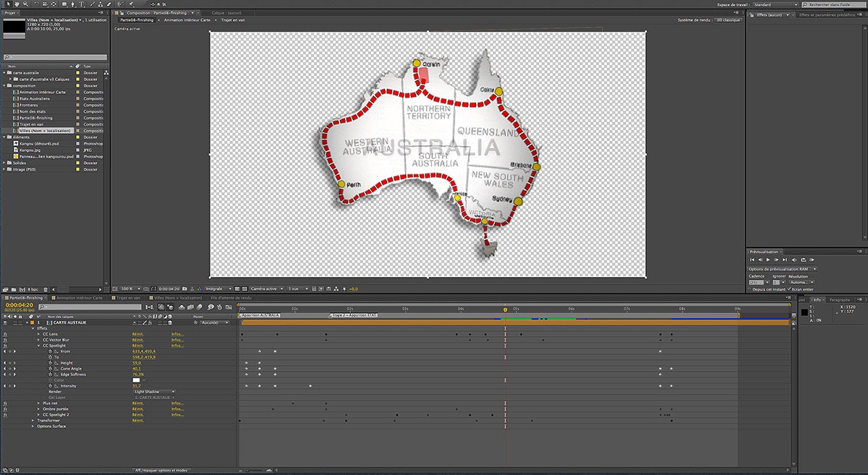Toggle auto-keyframe stopwatch button in timeline

[219, 307]
